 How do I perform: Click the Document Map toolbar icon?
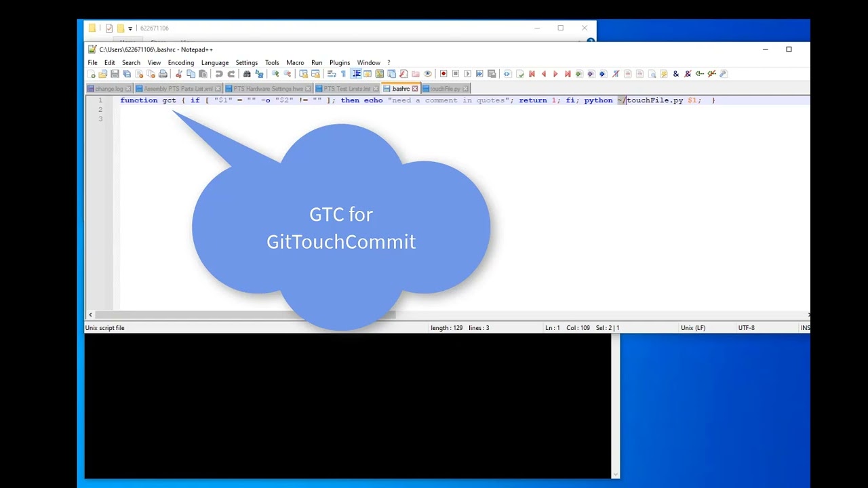(380, 74)
